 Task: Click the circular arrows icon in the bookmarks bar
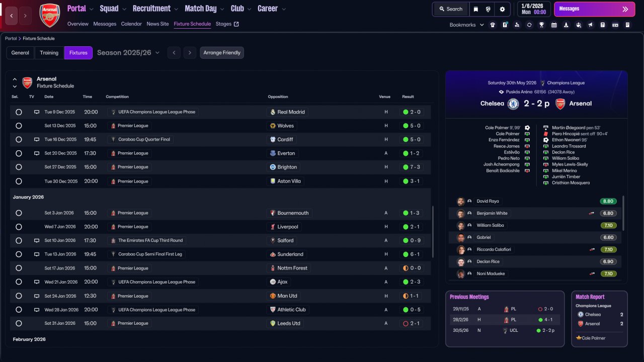click(529, 25)
